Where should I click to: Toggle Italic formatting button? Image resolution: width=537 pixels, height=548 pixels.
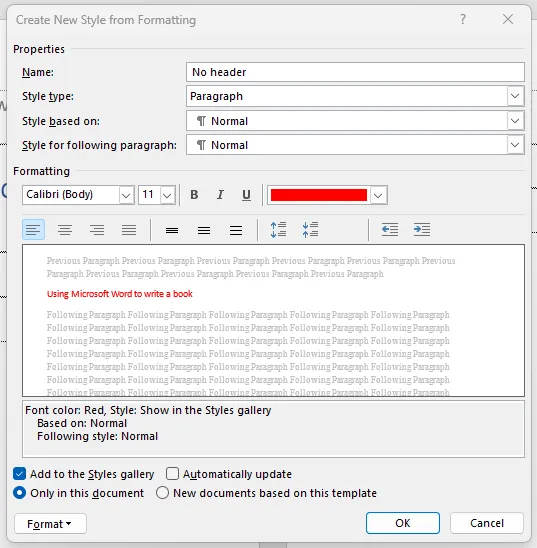tap(220, 195)
